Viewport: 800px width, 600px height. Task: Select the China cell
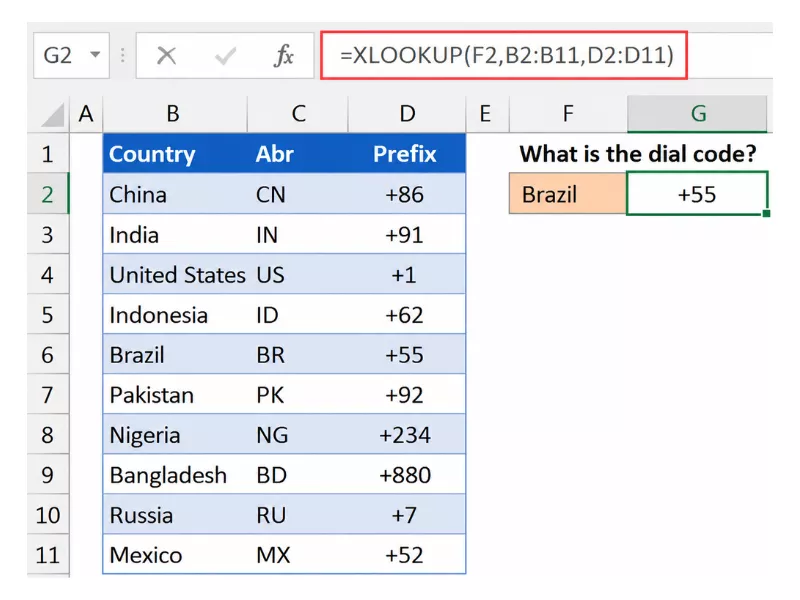[x=175, y=194]
